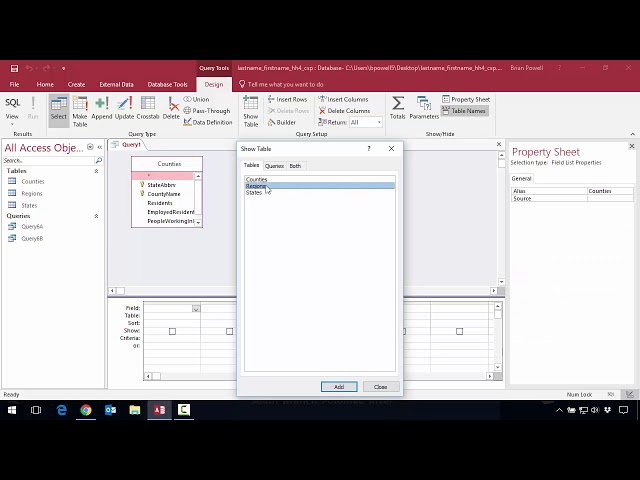Click Delete Columns in Query Setup
Screen dimensions: 640x480
tap(344, 111)
